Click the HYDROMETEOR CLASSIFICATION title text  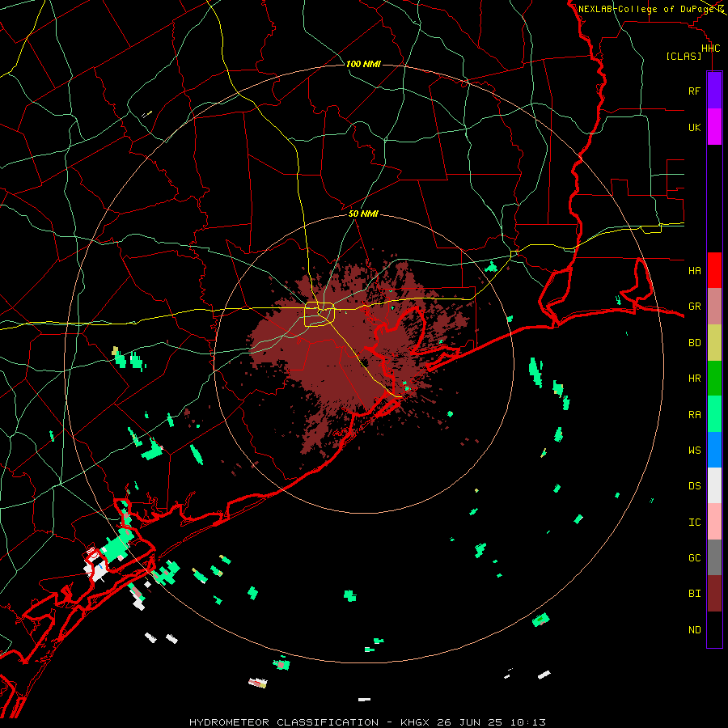click(x=284, y=722)
